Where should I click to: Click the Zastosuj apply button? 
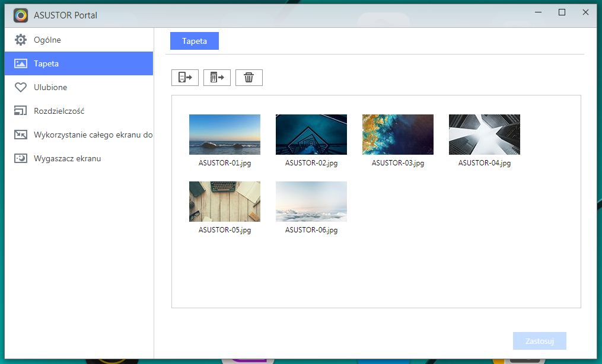coord(539,341)
